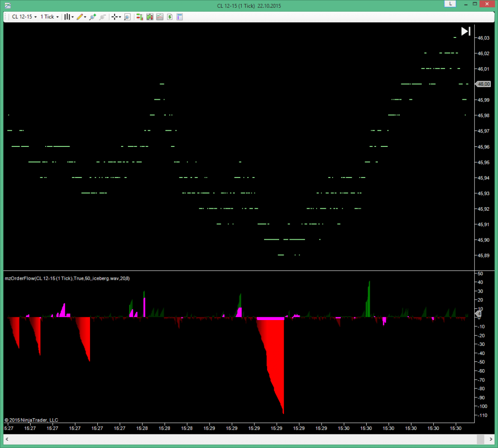Click the -20 indicator scale label
The width and height of the screenshot is (498, 448).
[481, 336]
